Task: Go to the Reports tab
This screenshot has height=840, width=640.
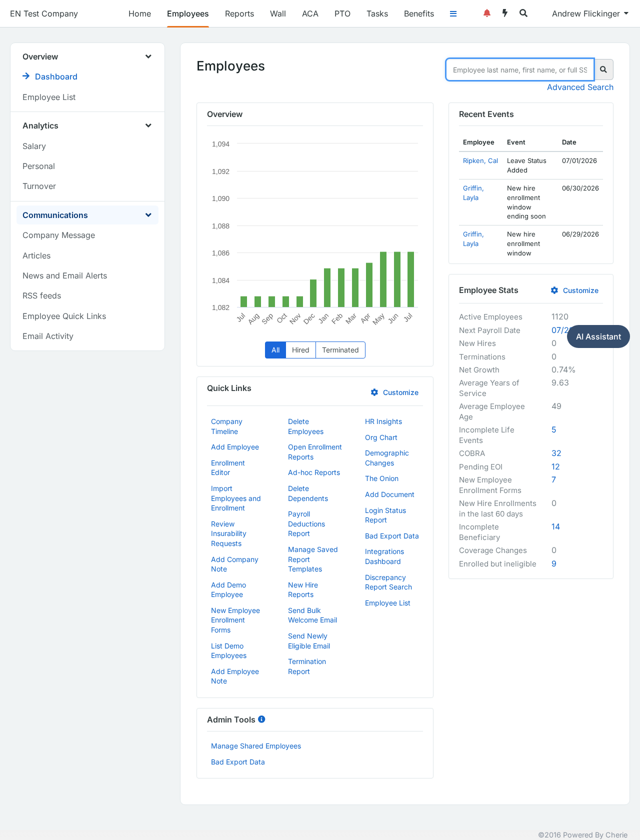Action: (x=239, y=13)
